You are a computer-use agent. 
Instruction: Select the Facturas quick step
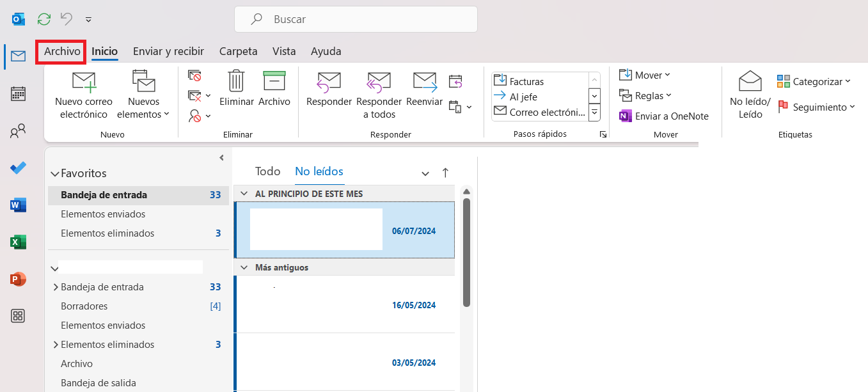[x=526, y=81]
